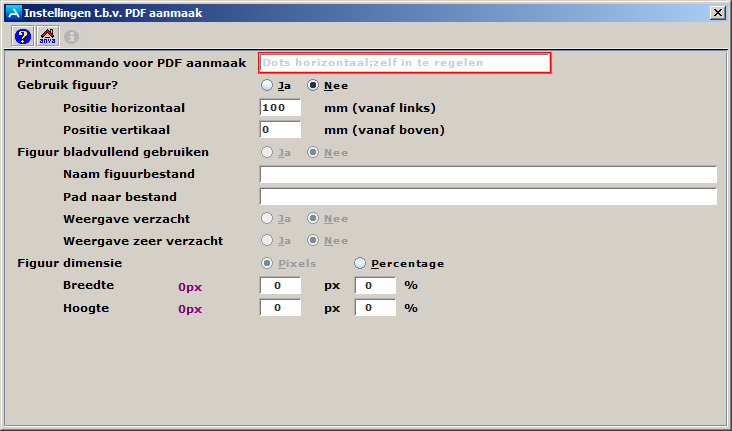Click the 'Positie horizontaal' label
This screenshot has width=732, height=431.
124,108
